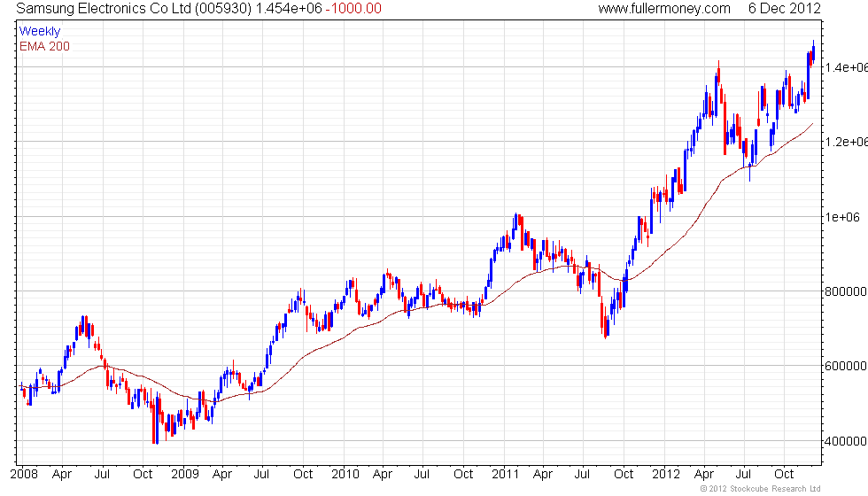Click the red price change '-1000.00'
868x496 pixels.
tap(353, 8)
